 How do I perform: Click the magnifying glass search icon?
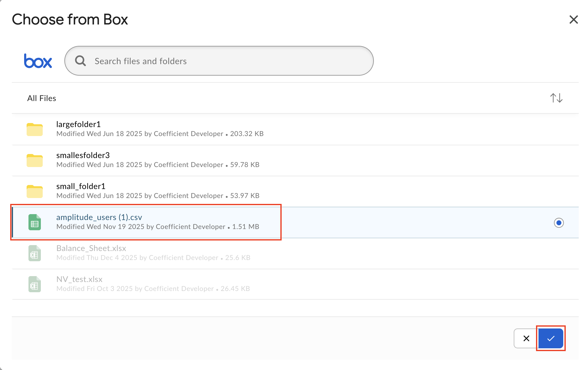click(80, 61)
